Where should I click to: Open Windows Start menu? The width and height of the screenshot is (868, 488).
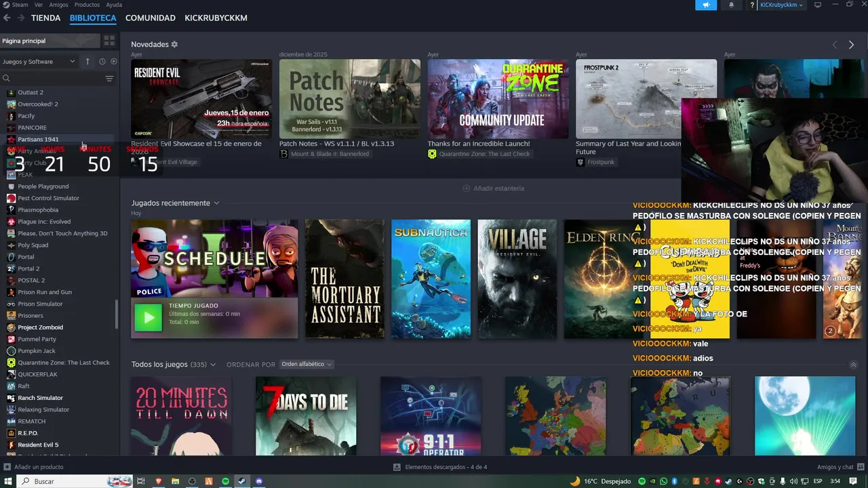click(7, 481)
